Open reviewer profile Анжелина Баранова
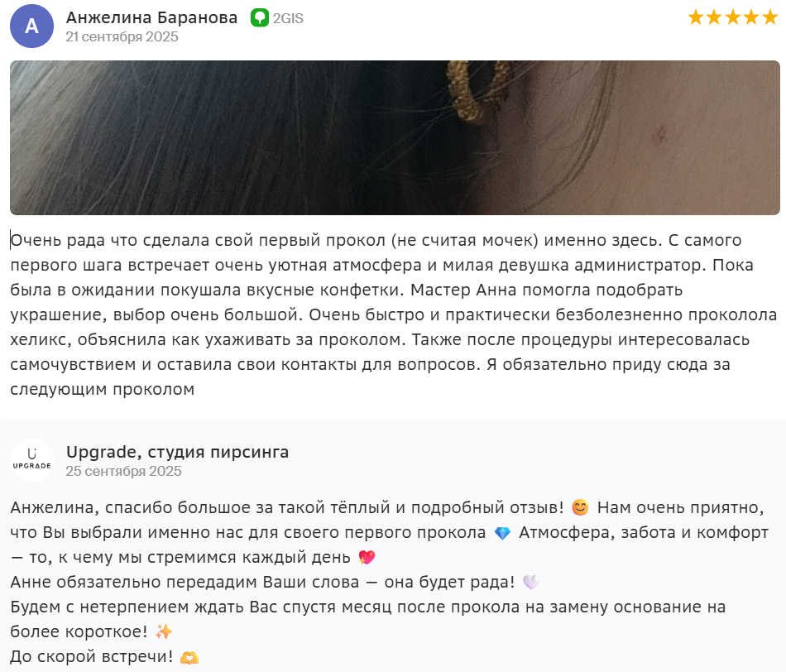 (x=151, y=17)
